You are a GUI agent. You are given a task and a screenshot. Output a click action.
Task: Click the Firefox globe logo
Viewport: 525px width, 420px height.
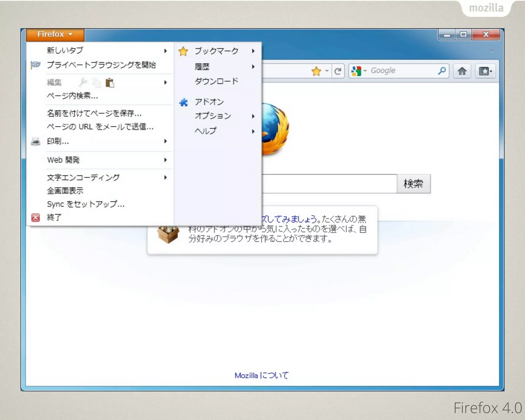point(275,129)
